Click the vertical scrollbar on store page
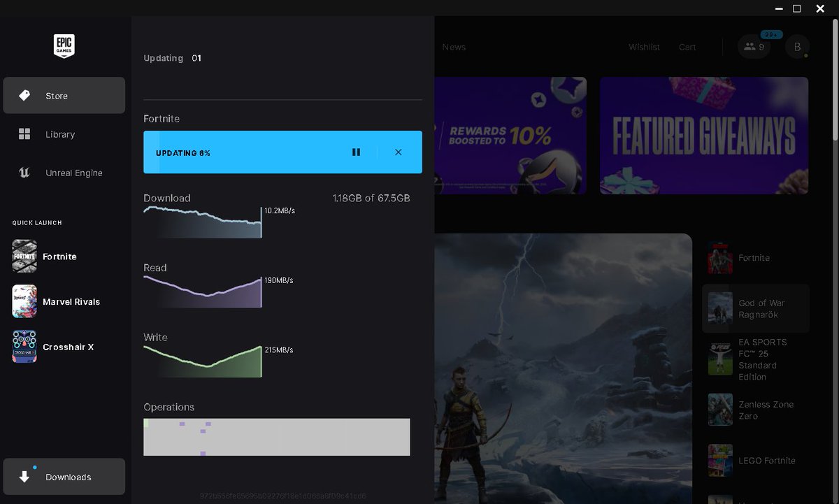The image size is (839, 504). point(833,80)
